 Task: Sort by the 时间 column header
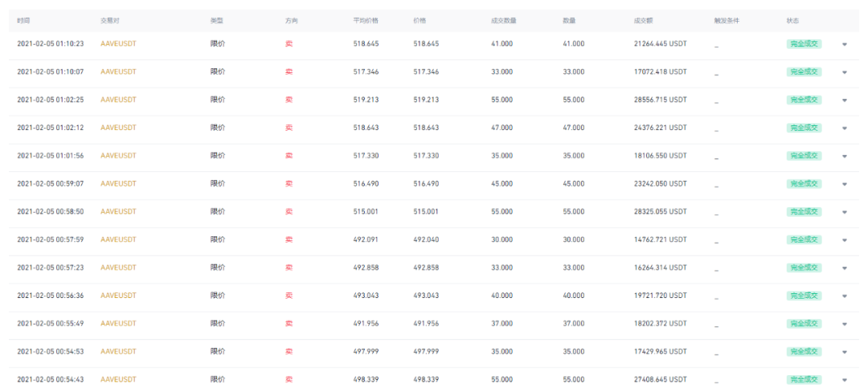[x=23, y=20]
